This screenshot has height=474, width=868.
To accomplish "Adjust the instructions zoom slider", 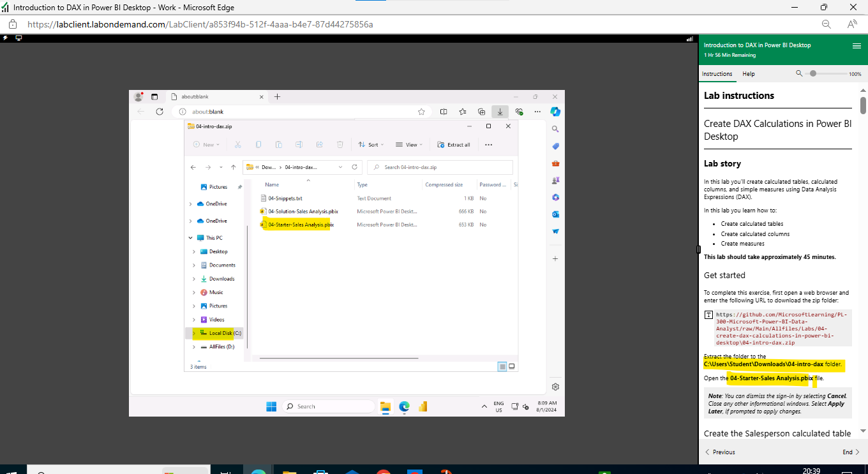I will coord(812,73).
